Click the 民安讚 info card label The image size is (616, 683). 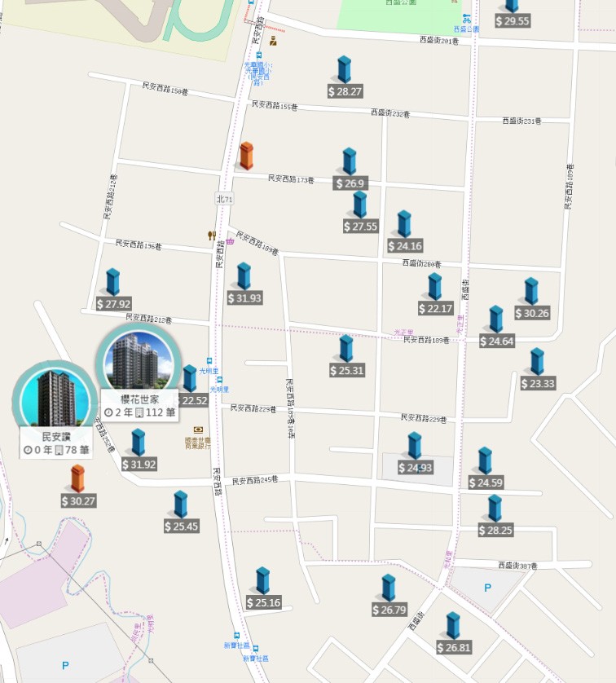pos(56,443)
